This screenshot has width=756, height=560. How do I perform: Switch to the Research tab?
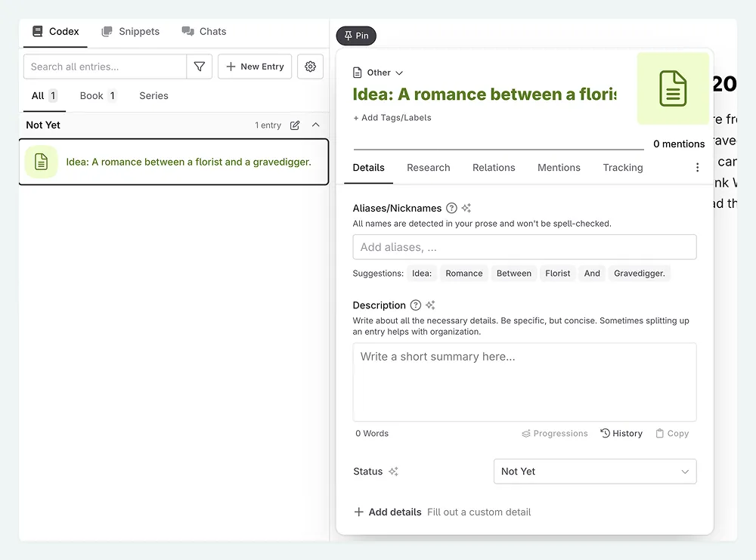[428, 168]
